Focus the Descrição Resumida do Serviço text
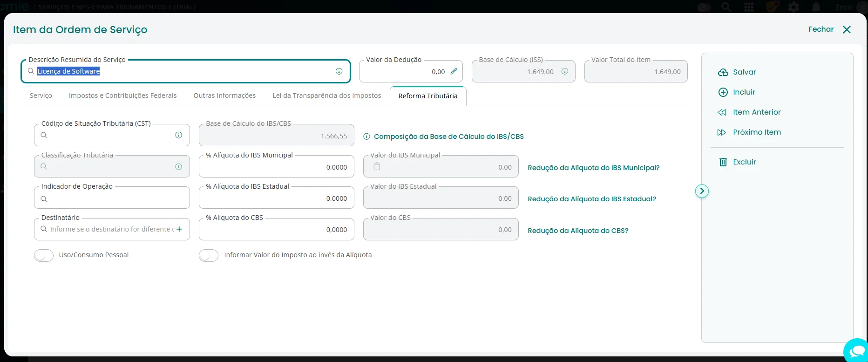Screen dimensions: 868x362 pyautogui.click(x=68, y=71)
